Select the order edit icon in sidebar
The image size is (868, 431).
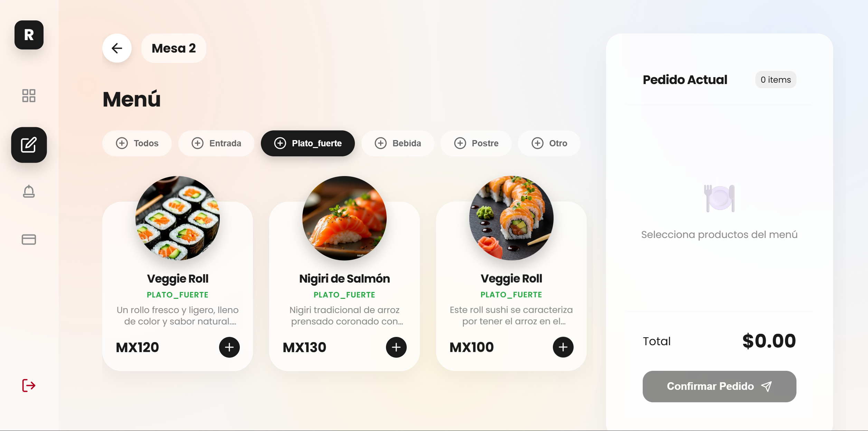(x=29, y=145)
